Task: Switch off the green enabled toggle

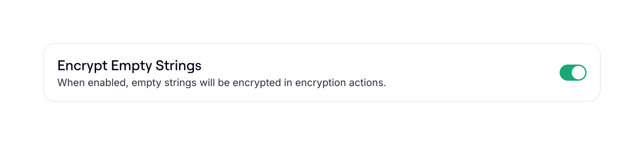Action: (573, 73)
